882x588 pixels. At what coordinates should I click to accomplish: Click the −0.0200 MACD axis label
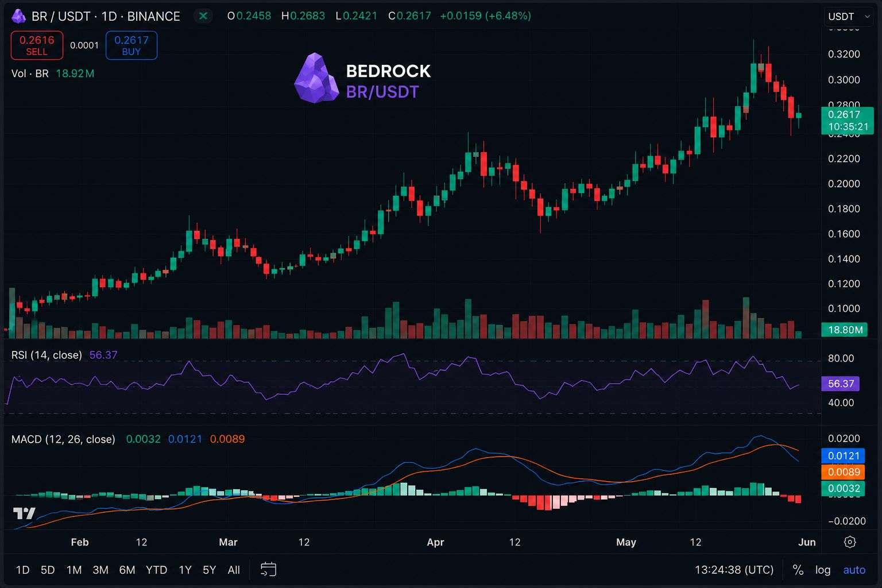point(847,521)
